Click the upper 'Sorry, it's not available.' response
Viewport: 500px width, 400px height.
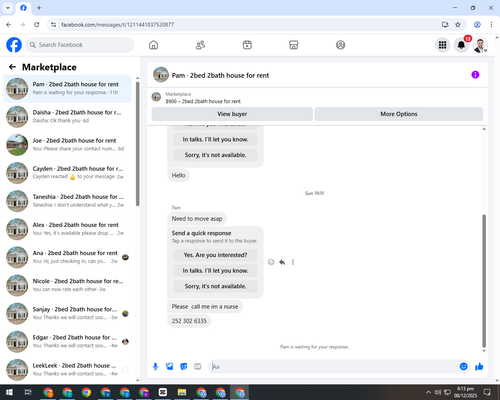tap(215, 155)
